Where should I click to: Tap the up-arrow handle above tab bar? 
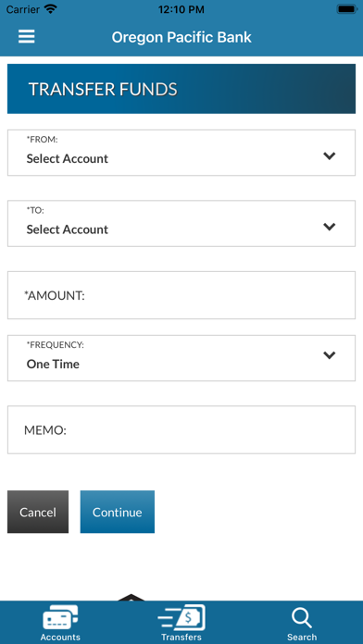[131, 598]
